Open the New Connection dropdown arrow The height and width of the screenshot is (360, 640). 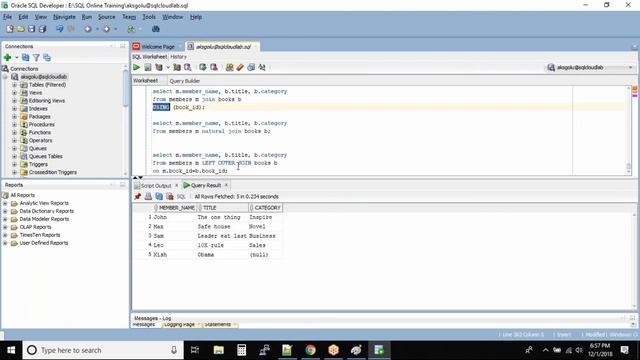pos(17,58)
